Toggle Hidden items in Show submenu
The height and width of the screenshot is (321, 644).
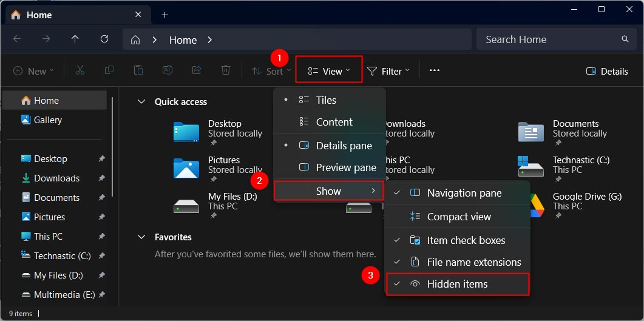[x=457, y=284]
